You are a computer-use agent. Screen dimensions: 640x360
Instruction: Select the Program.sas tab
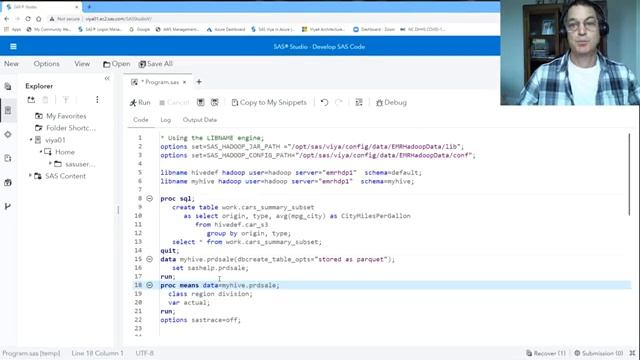tap(160, 82)
